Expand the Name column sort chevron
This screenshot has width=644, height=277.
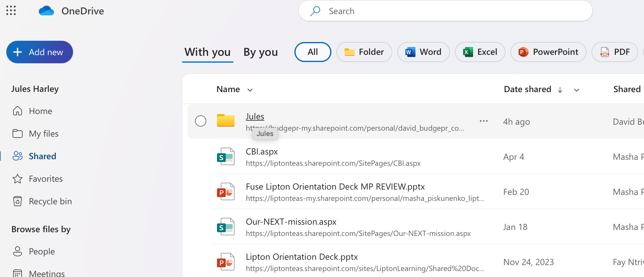[x=250, y=90]
